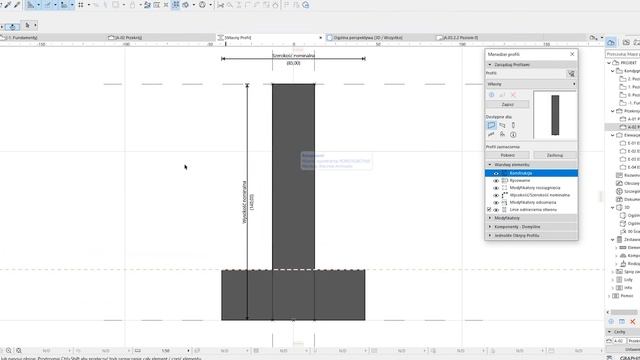Toggle visibility eye of Konstrukcja layer
The height and width of the screenshot is (360, 640).
(496, 173)
